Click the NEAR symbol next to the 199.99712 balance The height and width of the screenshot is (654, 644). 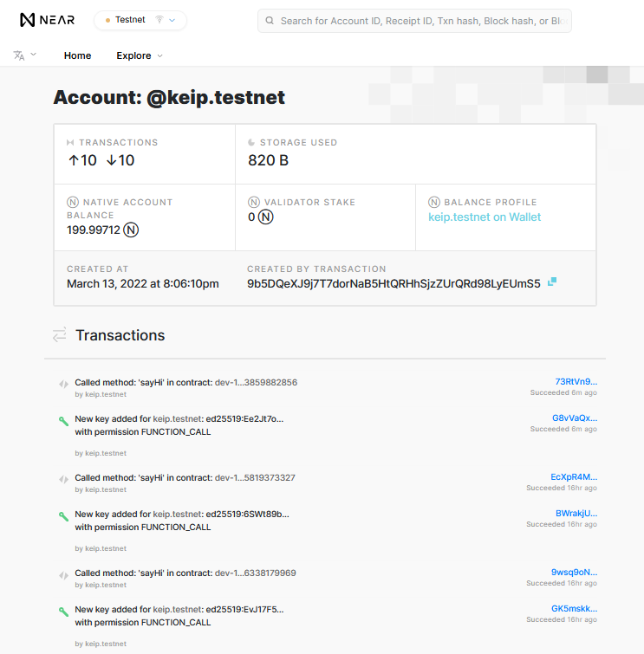[131, 230]
